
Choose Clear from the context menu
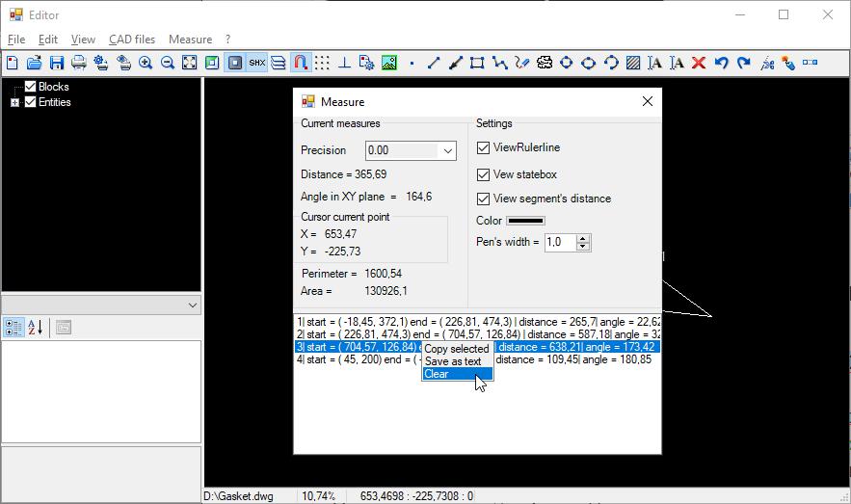tap(437, 374)
